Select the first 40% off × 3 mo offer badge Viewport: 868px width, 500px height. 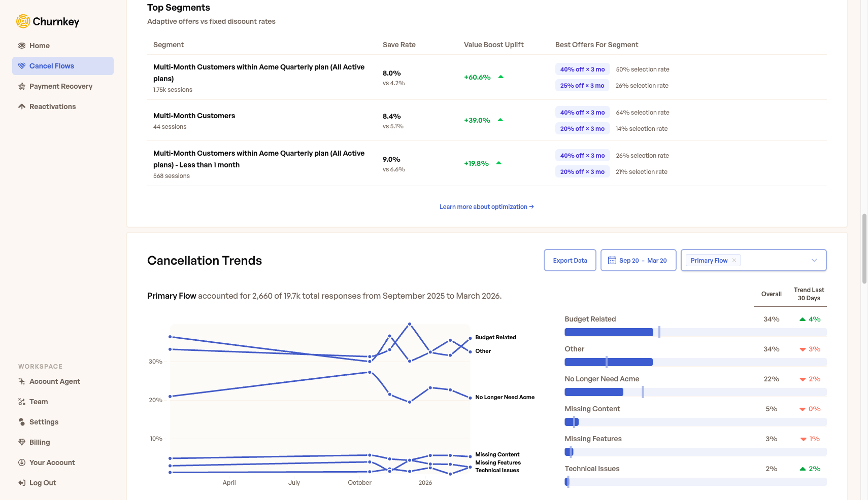pyautogui.click(x=582, y=69)
